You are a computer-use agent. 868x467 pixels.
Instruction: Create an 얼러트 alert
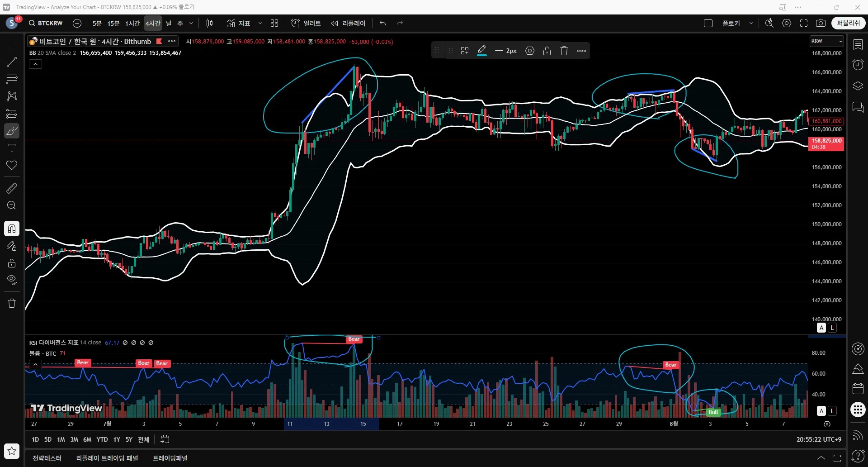pos(306,23)
